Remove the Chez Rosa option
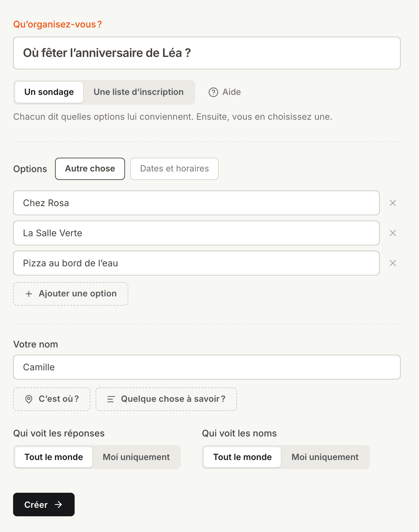Image resolution: width=419 pixels, height=532 pixels. point(393,203)
